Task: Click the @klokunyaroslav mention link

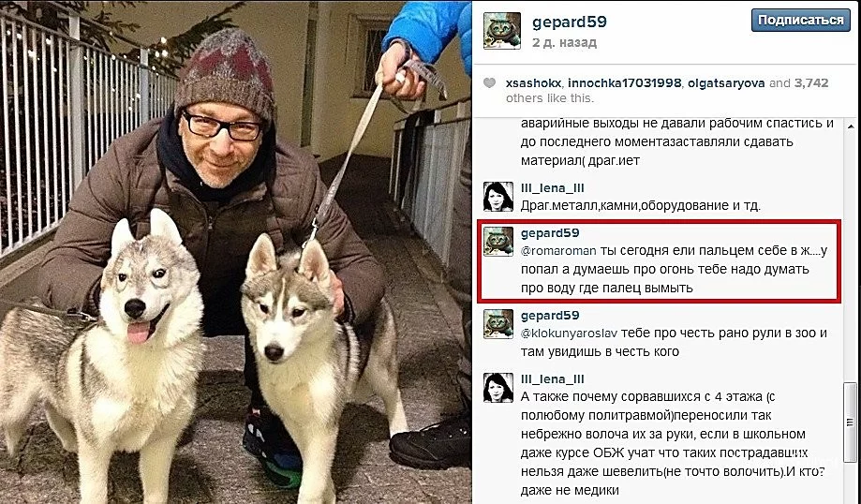Action: (569, 334)
